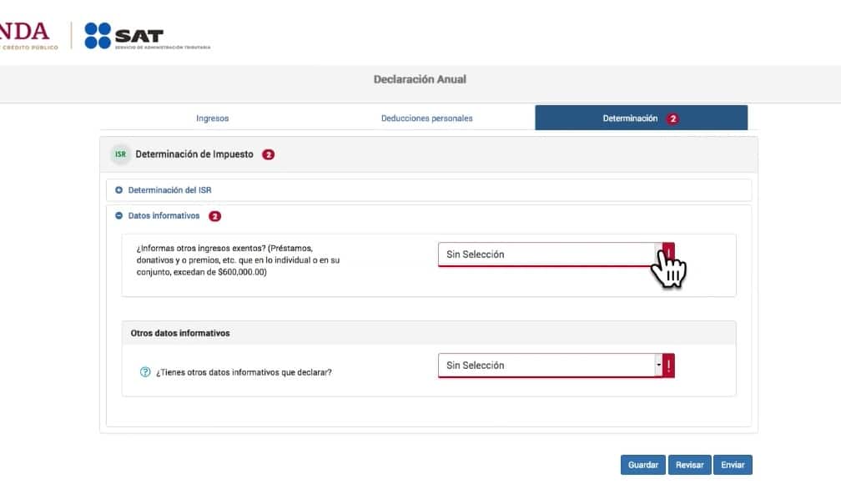Screen dimensions: 841x504
Task: Switch to the Ingresos tab
Action: pos(212,118)
